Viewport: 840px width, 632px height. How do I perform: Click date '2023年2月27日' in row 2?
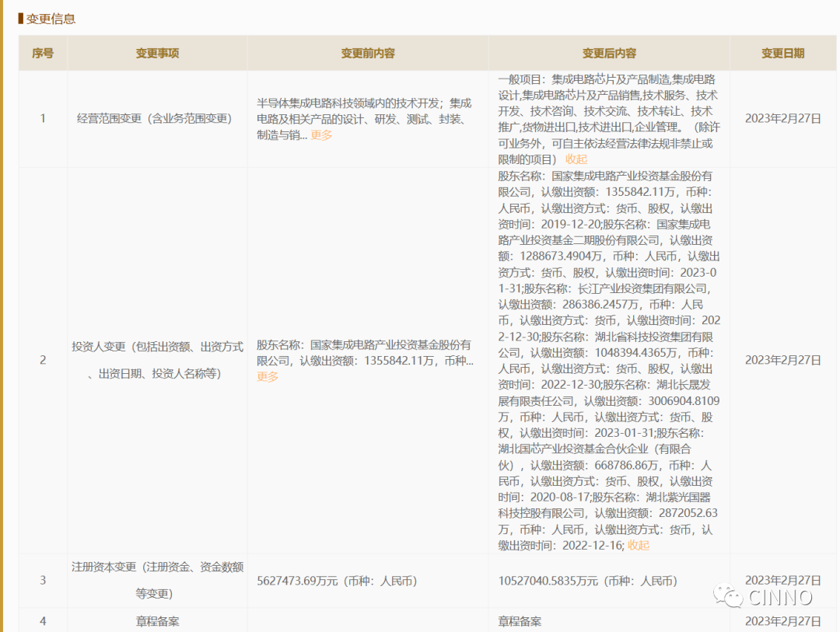tap(782, 360)
